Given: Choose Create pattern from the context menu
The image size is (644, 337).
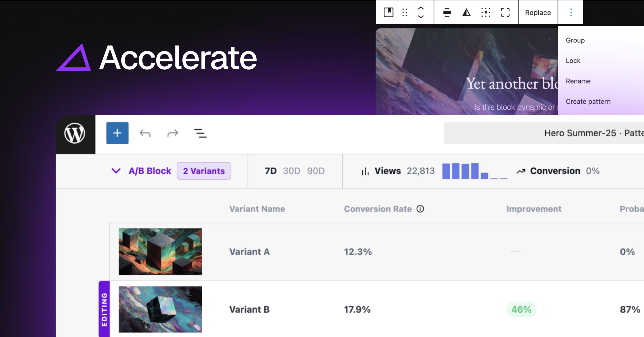Looking at the screenshot, I should click(588, 101).
